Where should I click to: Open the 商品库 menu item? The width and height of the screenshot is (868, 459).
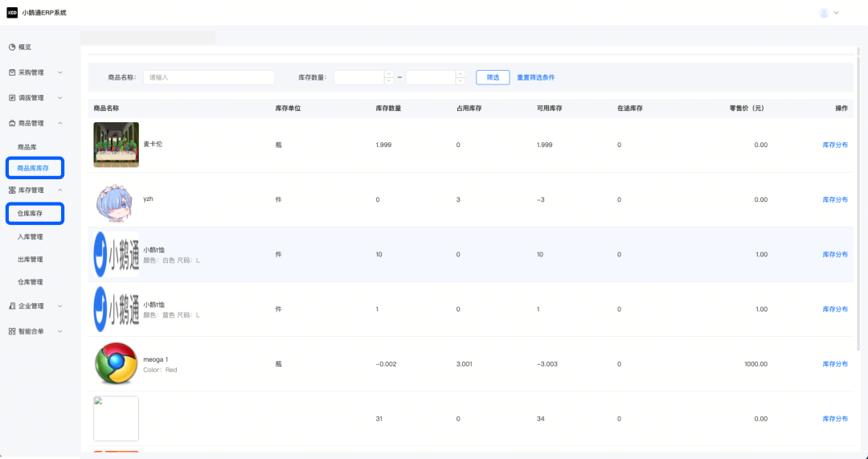click(27, 147)
